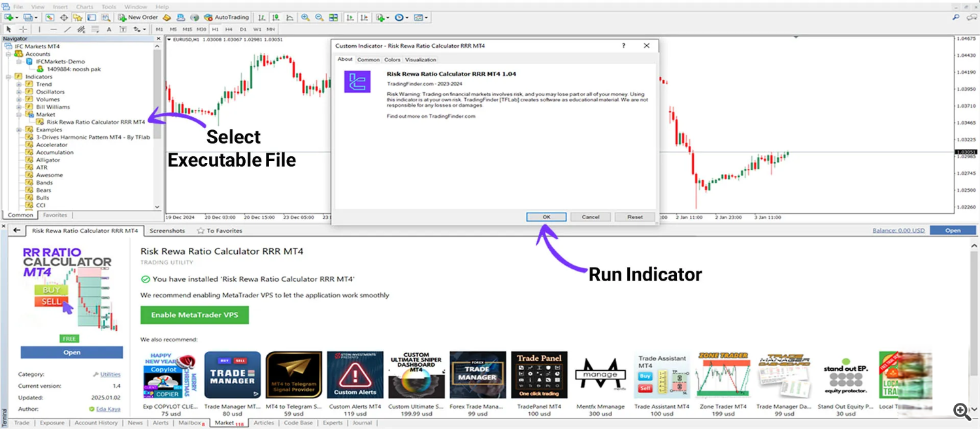Select the D1 timeframe
Viewport: 980px width, 429px height.
point(243,29)
